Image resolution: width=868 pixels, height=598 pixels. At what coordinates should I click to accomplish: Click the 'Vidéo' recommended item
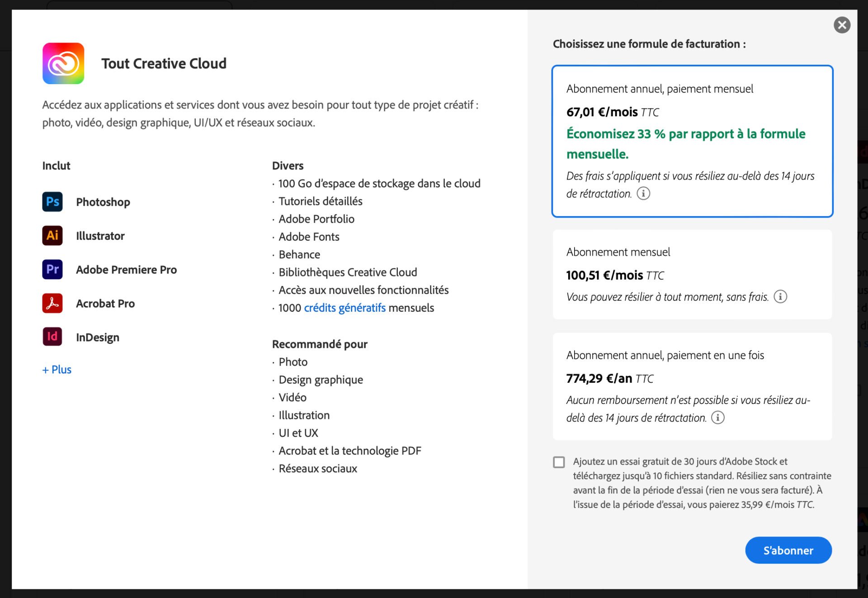click(292, 398)
